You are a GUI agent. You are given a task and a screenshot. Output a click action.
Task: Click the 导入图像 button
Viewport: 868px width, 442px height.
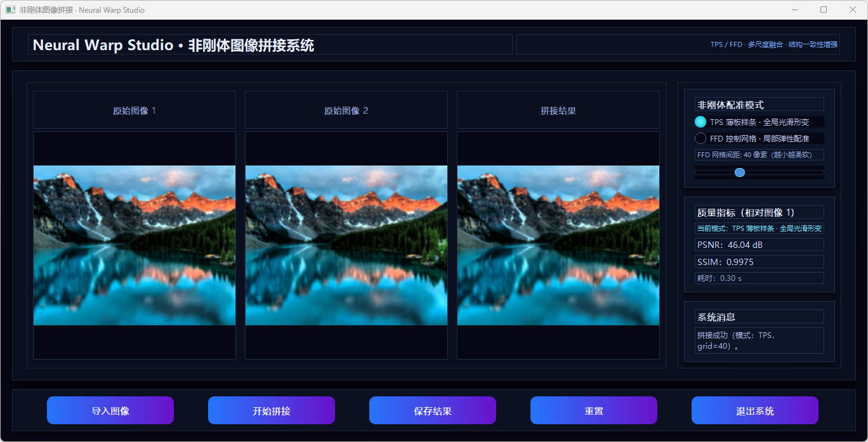[x=110, y=410]
